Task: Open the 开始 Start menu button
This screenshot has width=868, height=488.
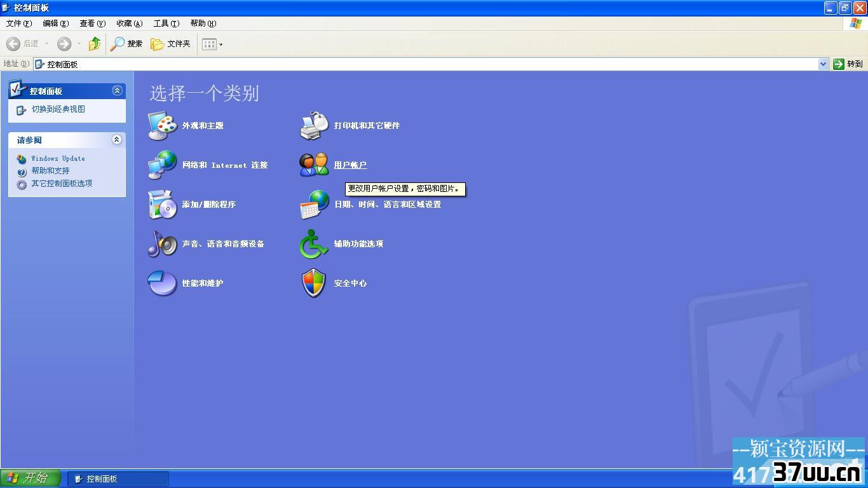Action: (31, 478)
